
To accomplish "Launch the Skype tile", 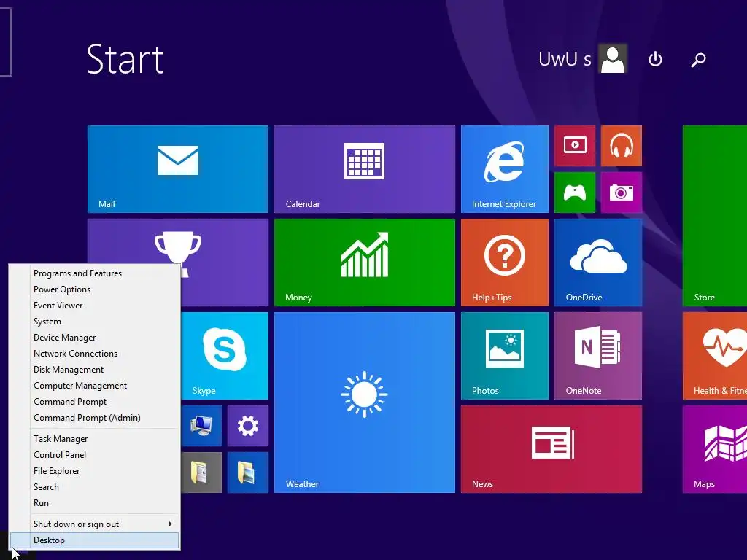I will pyautogui.click(x=225, y=356).
